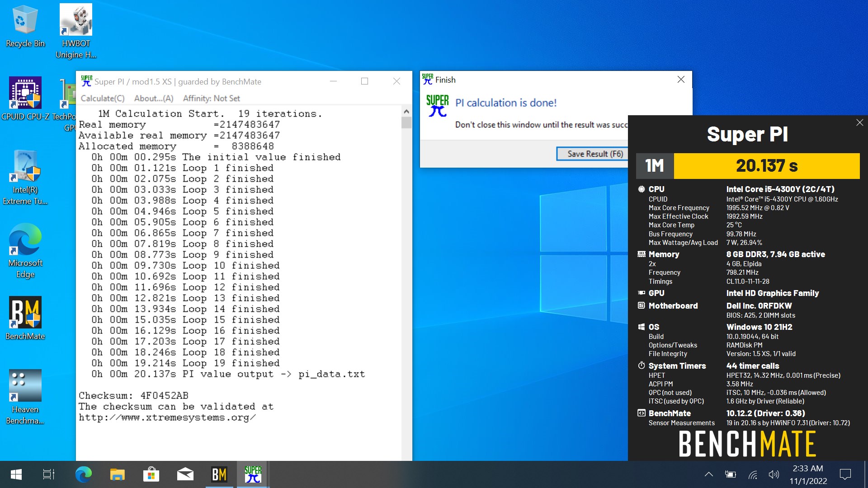Close the BenchMate result overlay
This screenshot has width=868, height=488.
[860, 122]
